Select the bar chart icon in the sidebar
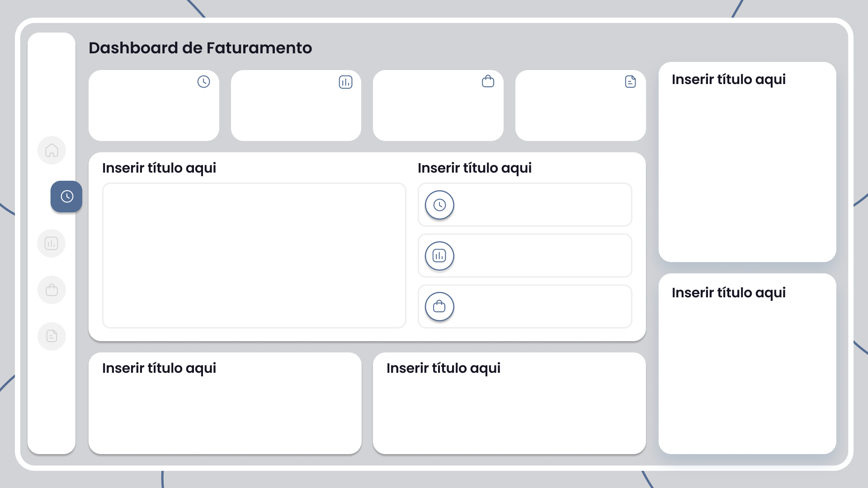868x488 pixels. tap(52, 244)
